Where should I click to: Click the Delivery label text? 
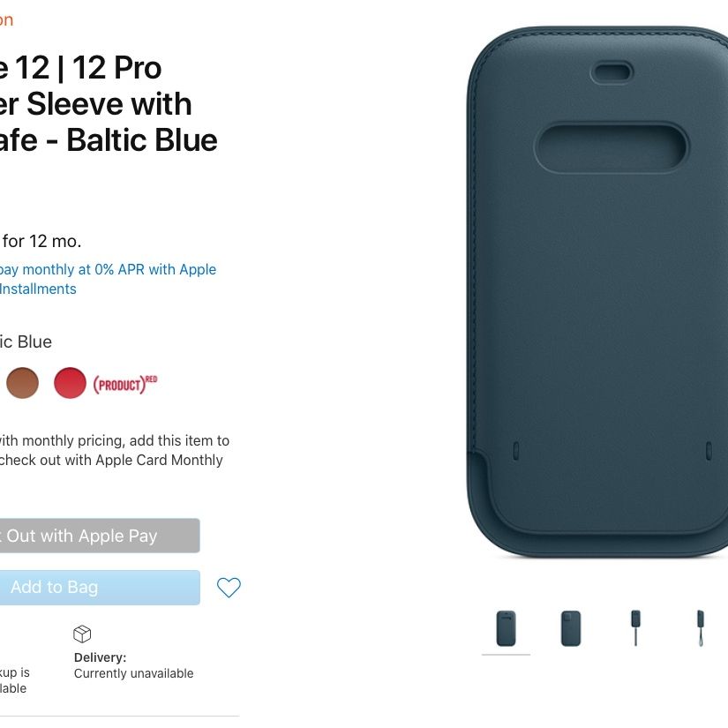click(x=101, y=657)
